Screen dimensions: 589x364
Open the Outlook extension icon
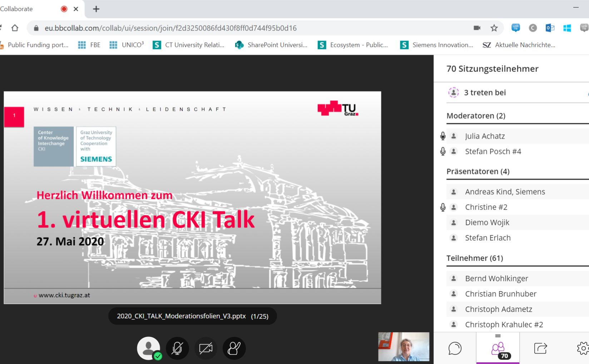550,28
